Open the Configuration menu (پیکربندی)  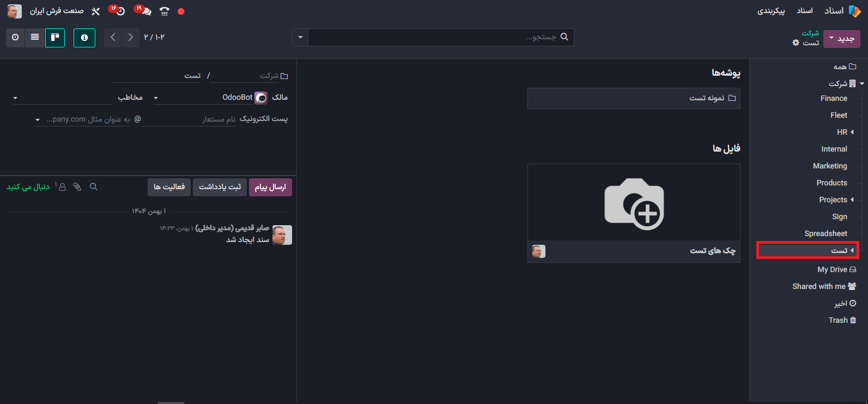coord(771,11)
